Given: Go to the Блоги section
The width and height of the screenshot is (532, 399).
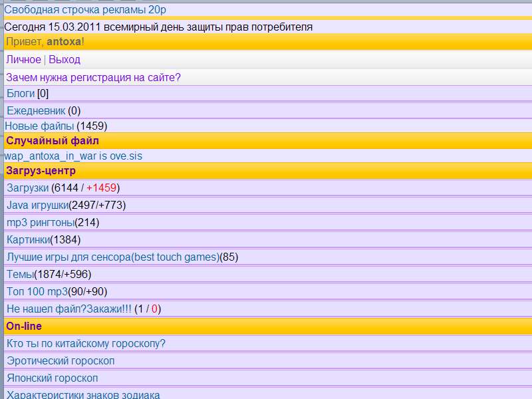Looking at the screenshot, I should 21,94.
